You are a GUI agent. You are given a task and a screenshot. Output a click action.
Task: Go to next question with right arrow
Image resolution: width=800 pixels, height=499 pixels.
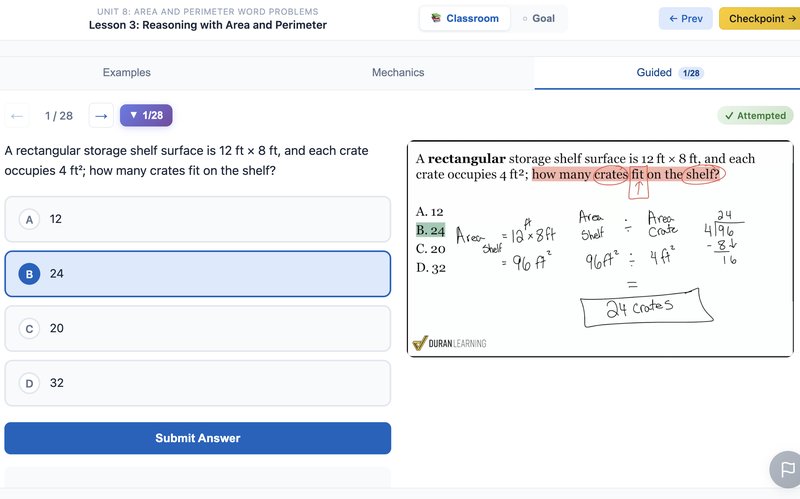coord(101,116)
